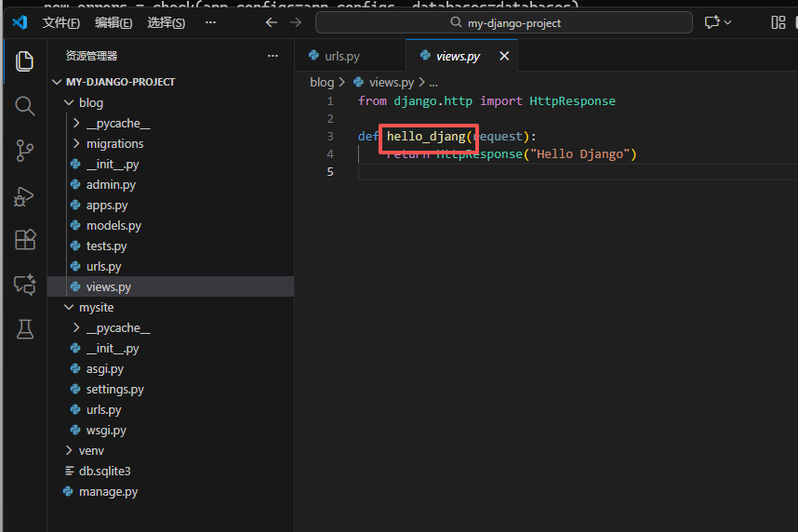Viewport: 798px width, 532px height.
Task: Open the Run and Debug view
Action: coord(24,196)
